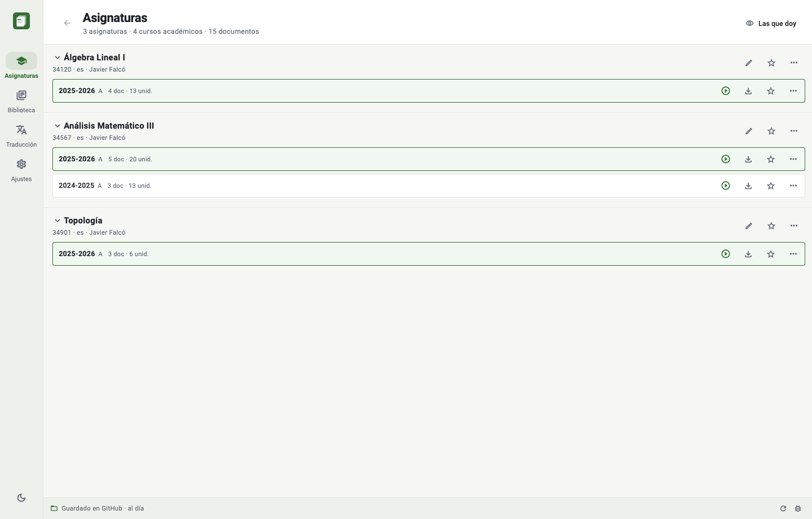
Task: Play the Análisis Matemático III 2024-2025 course
Action: (x=726, y=186)
